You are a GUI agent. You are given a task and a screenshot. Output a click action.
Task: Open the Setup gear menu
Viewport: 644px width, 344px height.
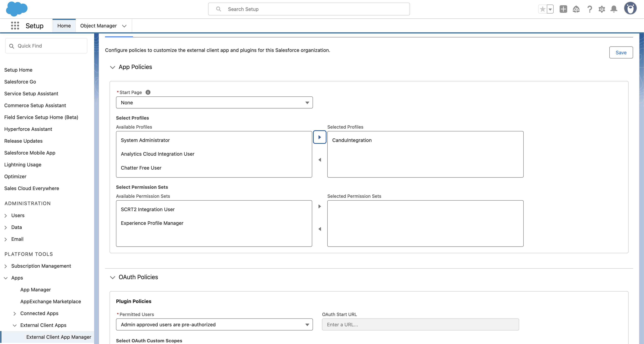(x=602, y=9)
